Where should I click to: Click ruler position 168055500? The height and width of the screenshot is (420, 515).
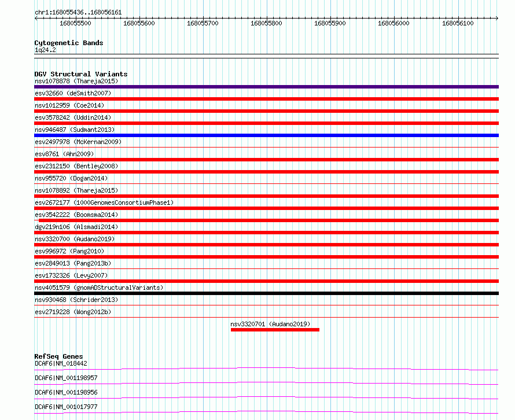pos(76,23)
